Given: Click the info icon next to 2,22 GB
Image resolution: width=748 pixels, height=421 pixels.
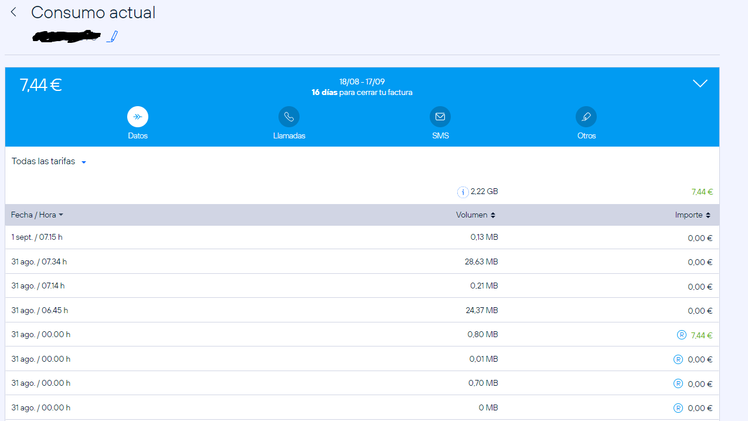Looking at the screenshot, I should coord(462,191).
